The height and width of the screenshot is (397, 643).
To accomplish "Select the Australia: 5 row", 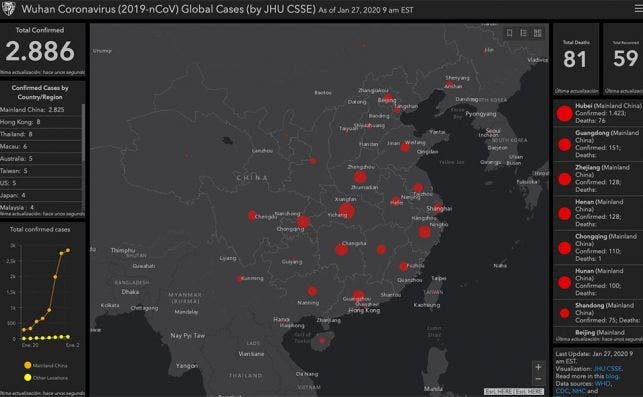I will click(x=41, y=159).
